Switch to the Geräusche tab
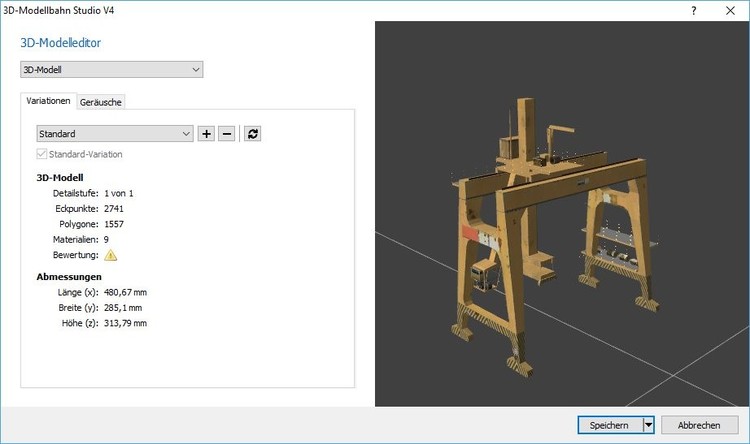The image size is (750, 444). coord(101,102)
